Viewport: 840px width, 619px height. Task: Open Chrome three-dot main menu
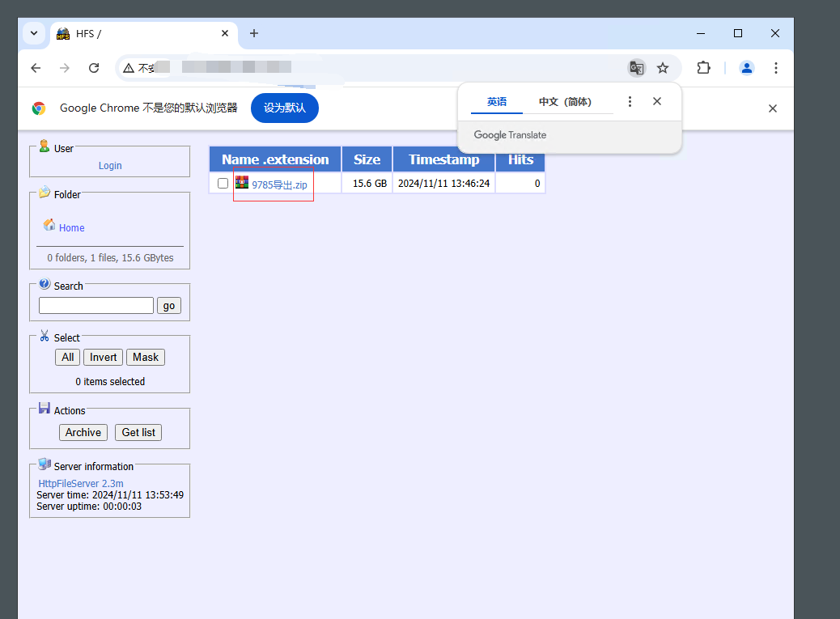775,68
